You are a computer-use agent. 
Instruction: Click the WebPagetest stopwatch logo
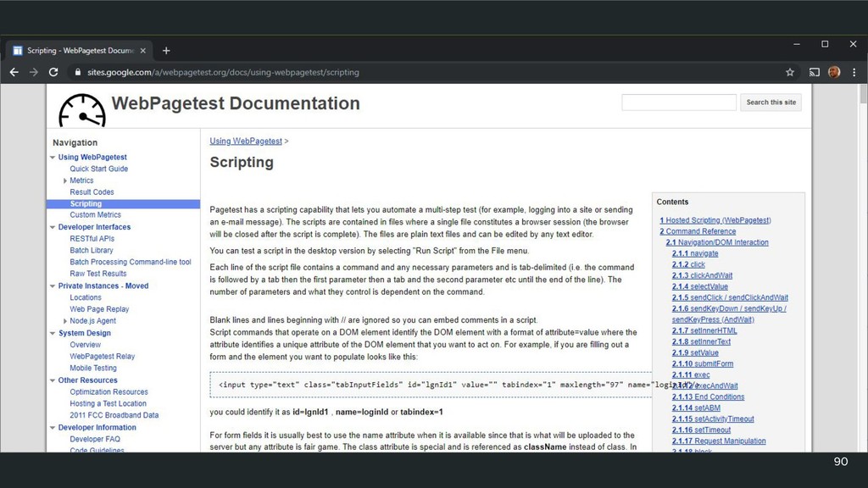pyautogui.click(x=82, y=110)
